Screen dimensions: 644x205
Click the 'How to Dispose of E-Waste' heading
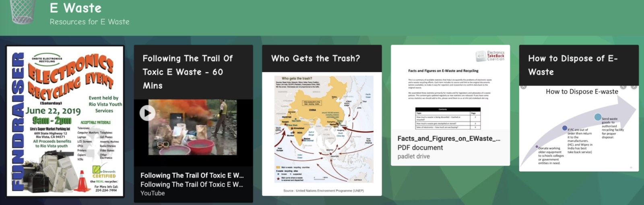coord(573,65)
